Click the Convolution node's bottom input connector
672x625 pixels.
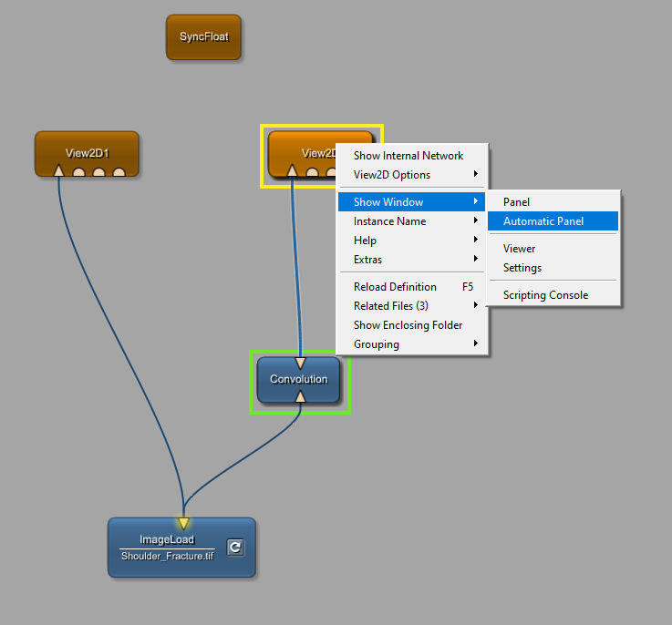coord(300,396)
